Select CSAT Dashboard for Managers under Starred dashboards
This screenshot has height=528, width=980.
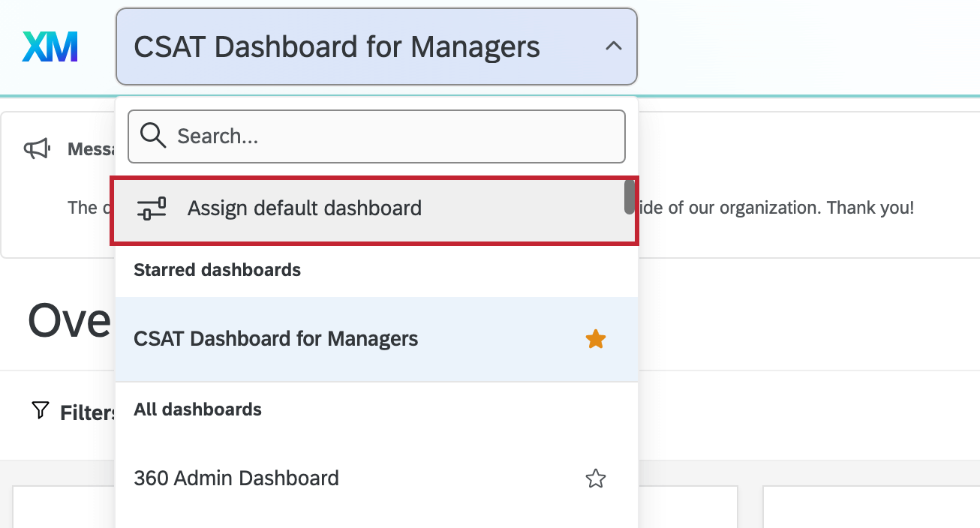(x=275, y=338)
